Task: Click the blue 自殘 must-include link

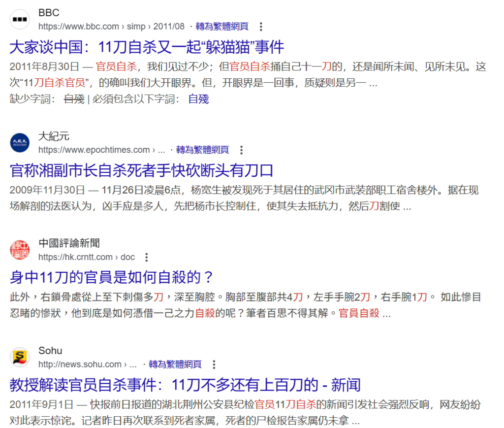Action: click(x=198, y=99)
